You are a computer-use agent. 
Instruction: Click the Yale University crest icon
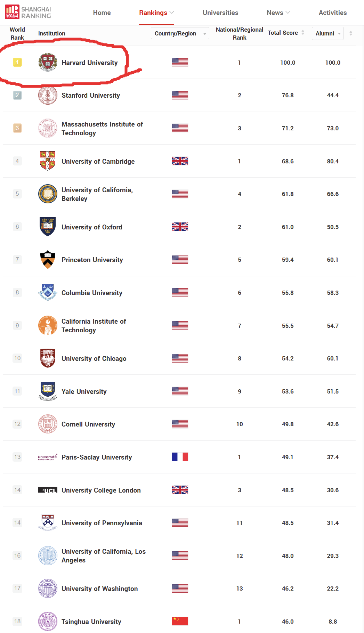tap(48, 391)
